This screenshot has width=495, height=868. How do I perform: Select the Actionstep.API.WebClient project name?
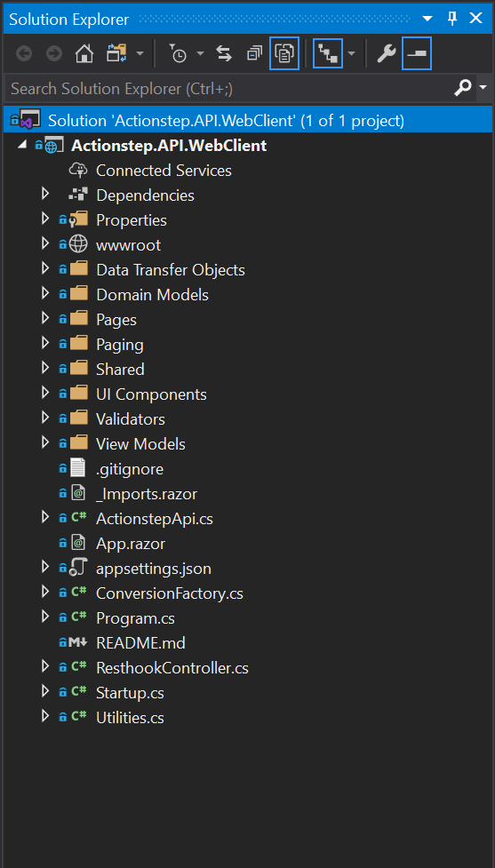pos(169,146)
